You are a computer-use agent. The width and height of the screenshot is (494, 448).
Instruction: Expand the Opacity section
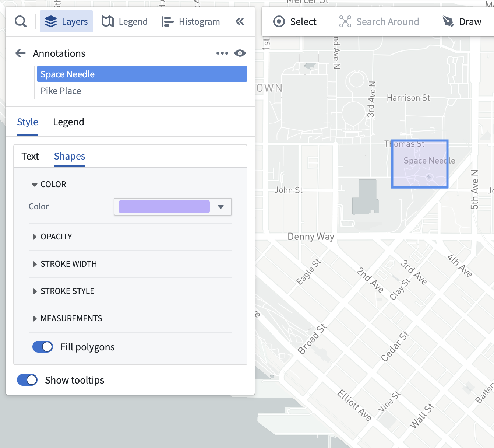coord(56,237)
